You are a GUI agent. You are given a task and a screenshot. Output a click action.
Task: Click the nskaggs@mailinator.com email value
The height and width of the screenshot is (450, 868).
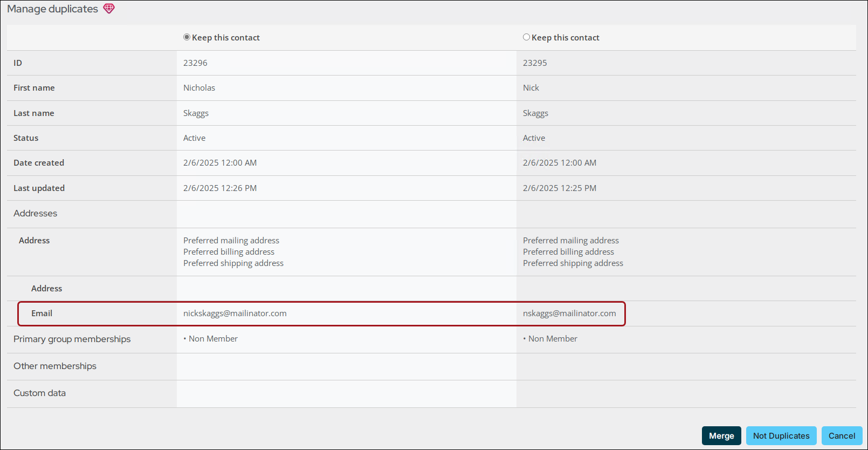coord(569,313)
